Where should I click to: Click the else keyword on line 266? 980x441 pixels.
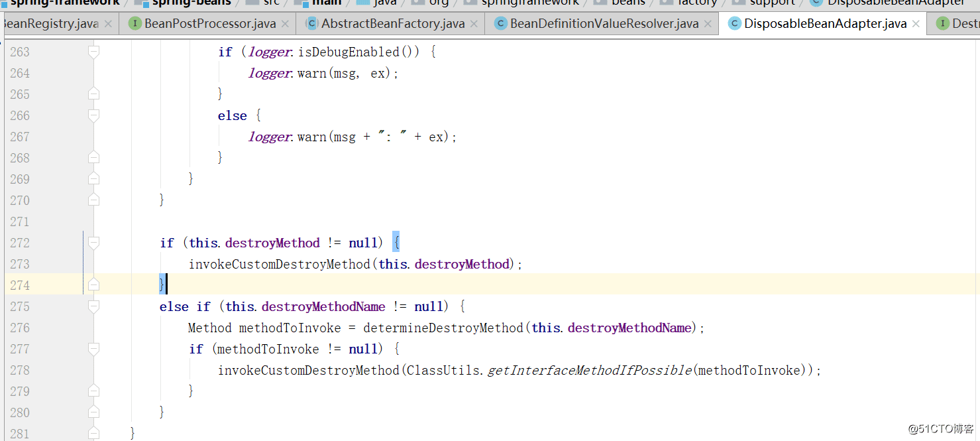click(232, 115)
